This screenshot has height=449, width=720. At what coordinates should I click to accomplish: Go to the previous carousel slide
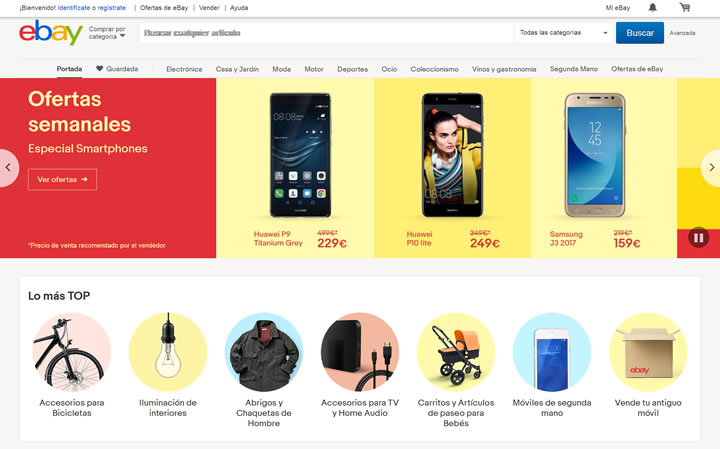coord(8,168)
